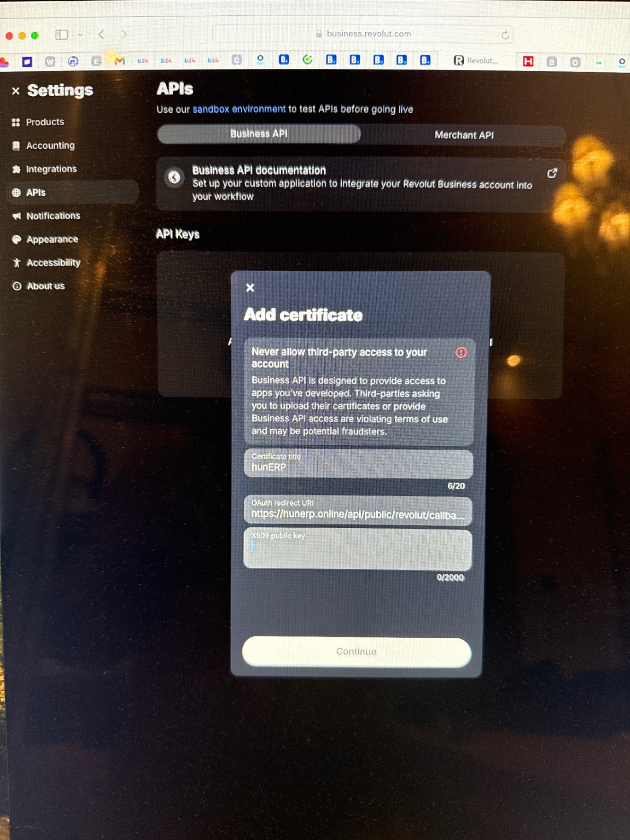
Task: Reload the page with the refresh icon
Action: [x=505, y=35]
